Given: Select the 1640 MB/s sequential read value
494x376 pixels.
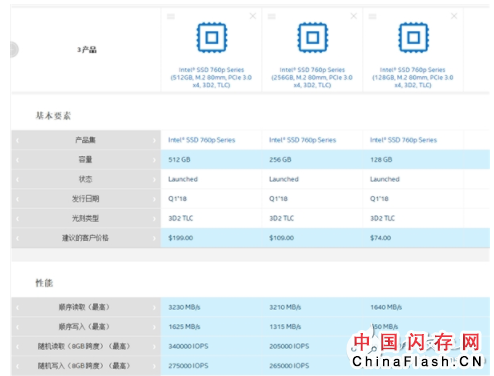Looking at the screenshot, I should point(386,307).
